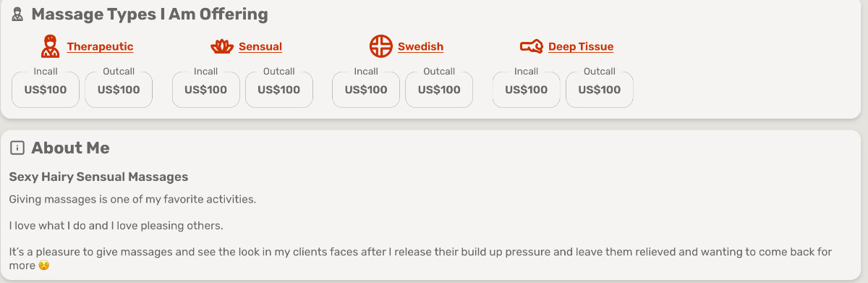The image size is (868, 283).
Task: Open the Therapeutic massage link
Action: pyautogui.click(x=100, y=46)
